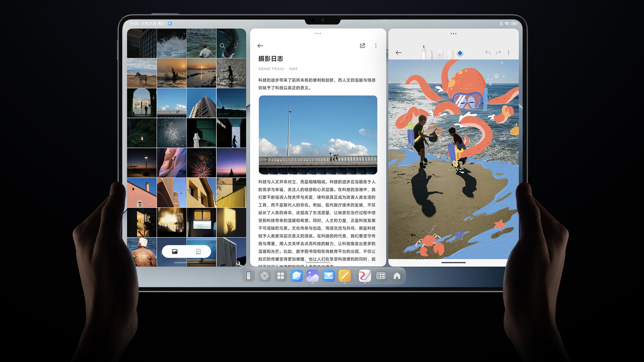Image resolution: width=644 pixels, height=362 pixels.
Task: Click share icon in note header
Action: coord(362,46)
